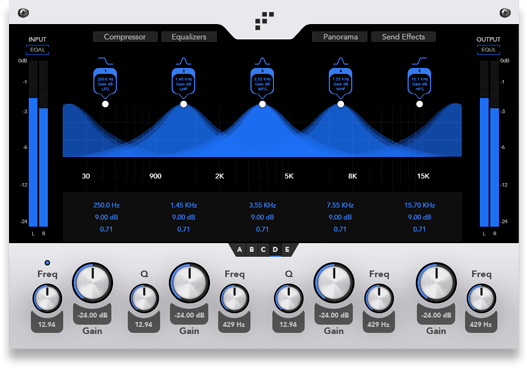This screenshot has width=527, height=368.
Task: Open the Send Effects section
Action: [x=403, y=37]
